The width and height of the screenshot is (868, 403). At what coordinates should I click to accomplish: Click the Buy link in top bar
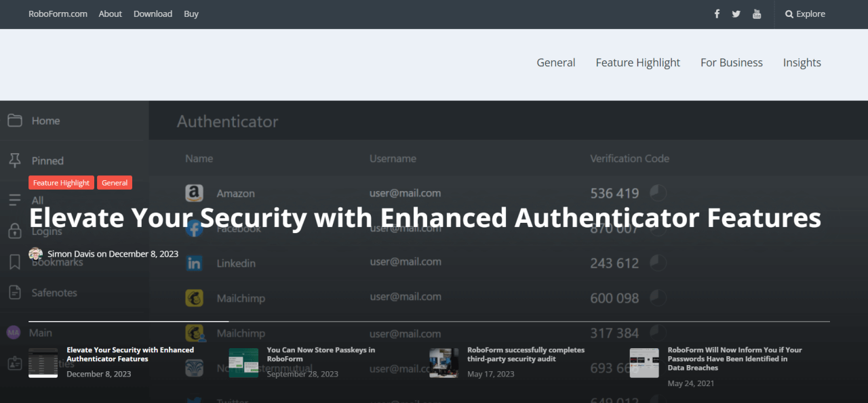pyautogui.click(x=191, y=14)
